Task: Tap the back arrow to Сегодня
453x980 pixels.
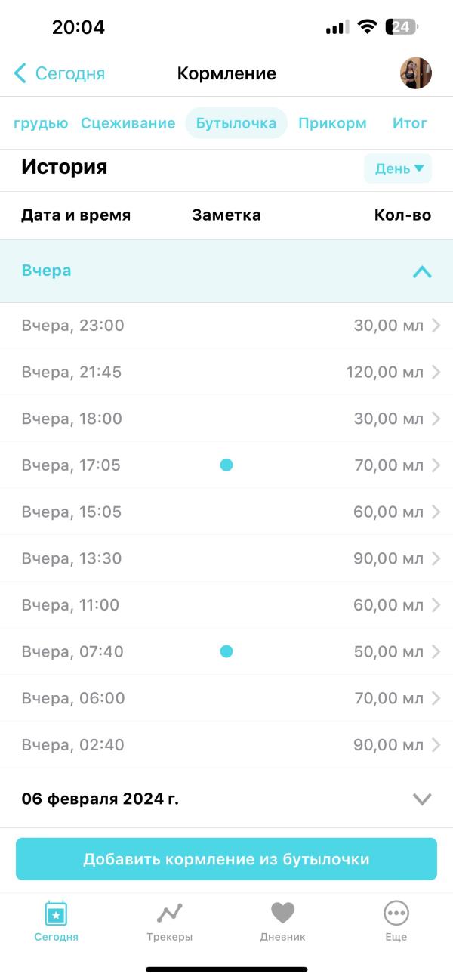Action: point(20,73)
